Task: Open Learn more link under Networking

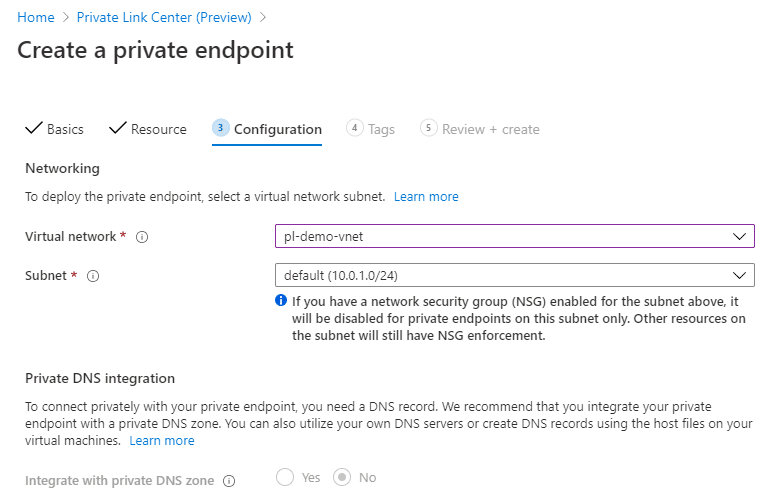Action: point(426,197)
